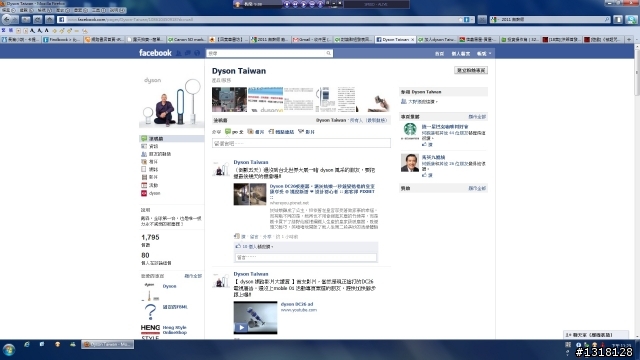This screenshot has width=640, height=360.
Task: Click the blog article thumbnail image
Action: click(250, 194)
